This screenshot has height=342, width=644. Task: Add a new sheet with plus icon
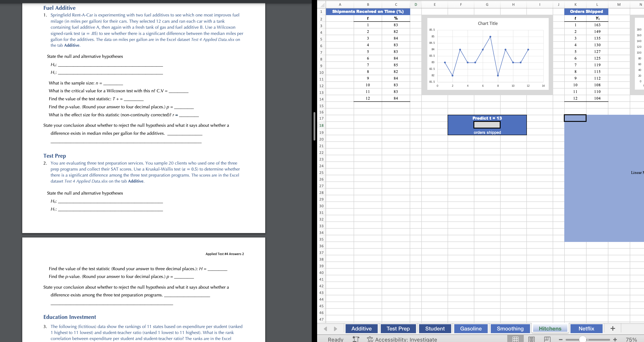[613, 328]
